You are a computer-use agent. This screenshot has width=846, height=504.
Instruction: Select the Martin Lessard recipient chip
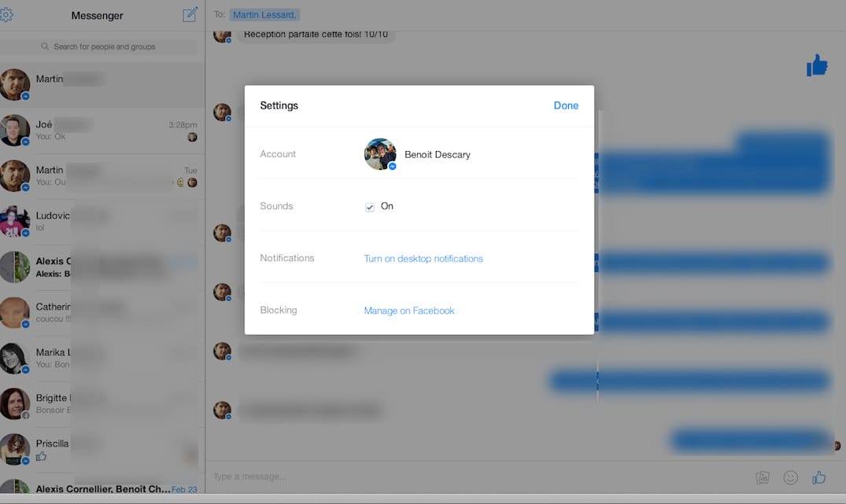[264, 14]
